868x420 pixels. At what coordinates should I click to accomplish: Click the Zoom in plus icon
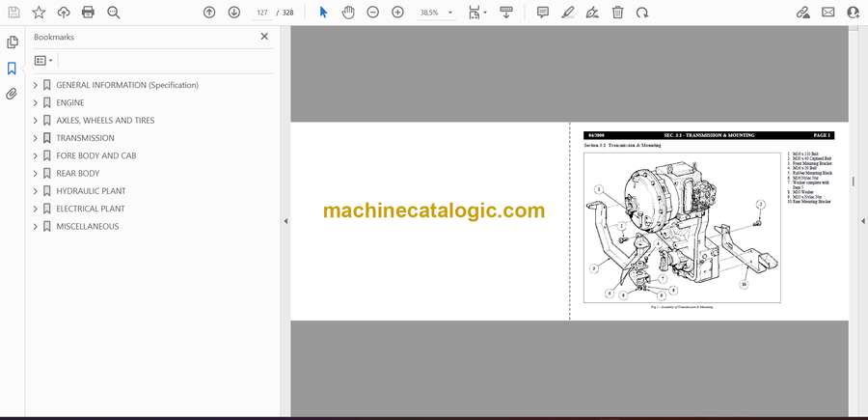click(x=398, y=13)
